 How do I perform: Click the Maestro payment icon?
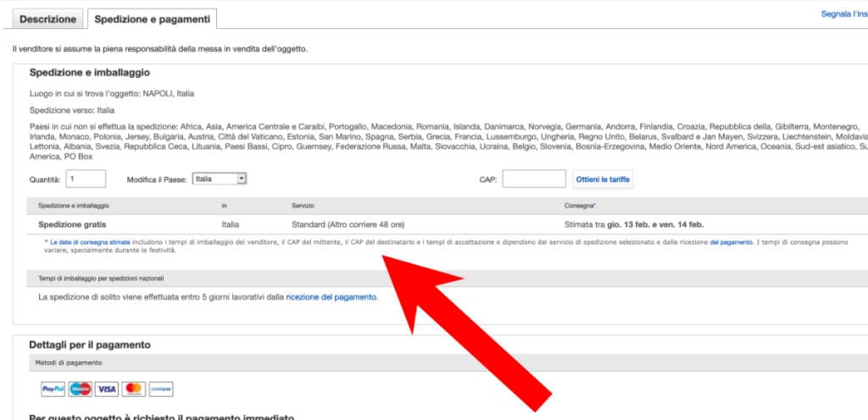[x=81, y=389]
